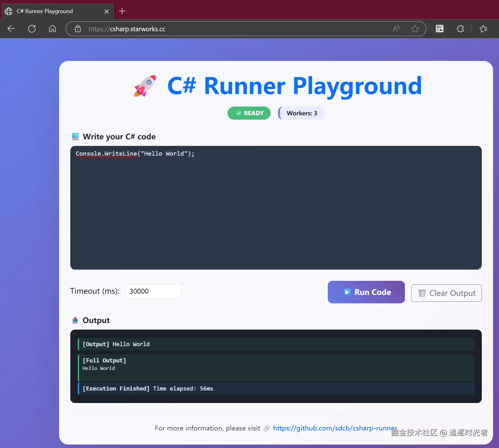Focus the C# code editor area
Screen dimensions: 499x448
pyautogui.click(x=276, y=208)
